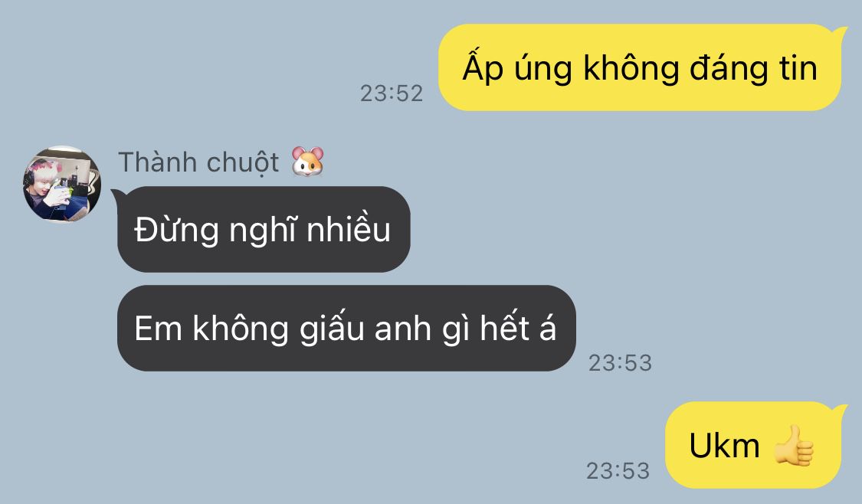This screenshot has width=862, height=504.
Task: Select the message Em không giấu anh gì hết á
Action: click(x=346, y=328)
